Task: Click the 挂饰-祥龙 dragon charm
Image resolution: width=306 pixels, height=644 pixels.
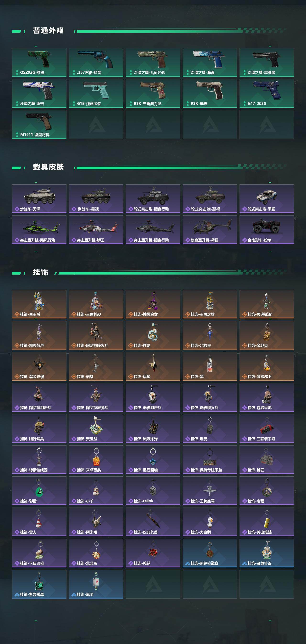Action: coord(153,335)
